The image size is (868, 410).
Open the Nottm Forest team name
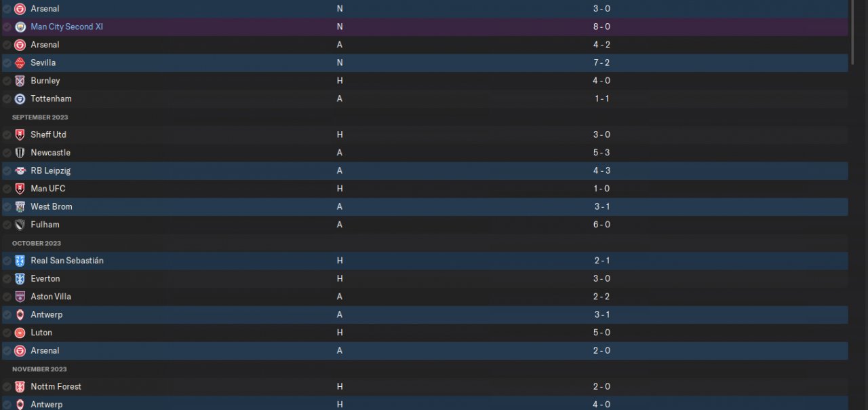pyautogui.click(x=56, y=387)
